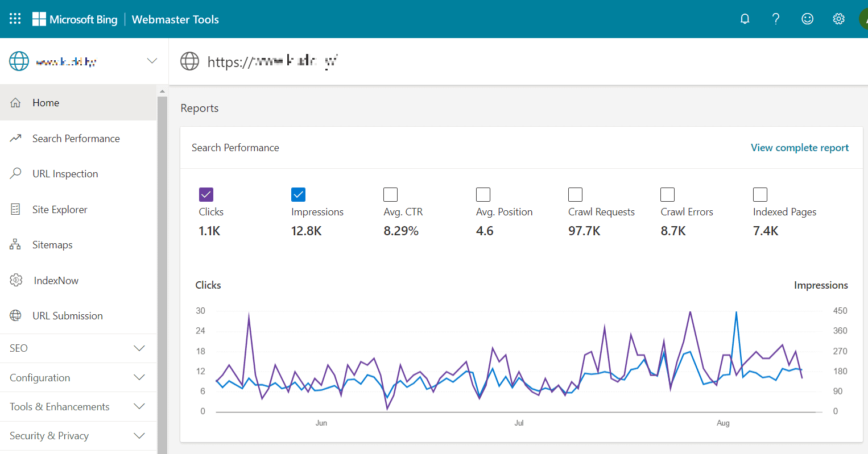The image size is (868, 454).
Task: Go to Search Performance in sidebar
Action: pos(76,139)
